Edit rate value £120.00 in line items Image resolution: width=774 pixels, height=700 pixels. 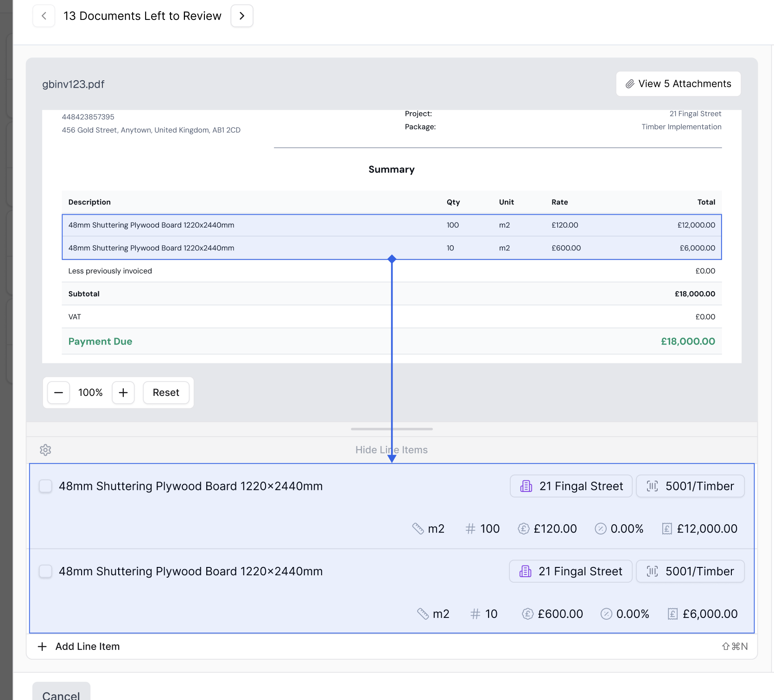coord(555,529)
